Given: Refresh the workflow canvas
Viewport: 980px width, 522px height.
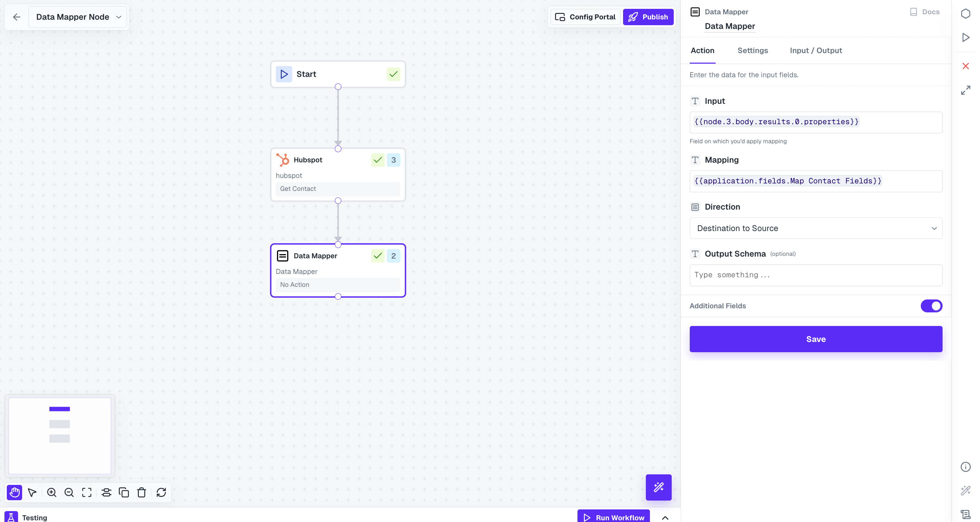Looking at the screenshot, I should tap(161, 492).
